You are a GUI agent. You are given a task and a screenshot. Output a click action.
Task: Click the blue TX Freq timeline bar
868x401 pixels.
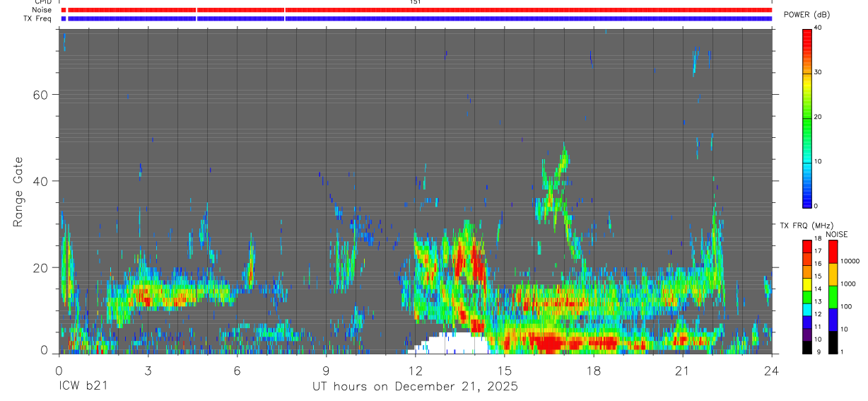[x=417, y=18]
